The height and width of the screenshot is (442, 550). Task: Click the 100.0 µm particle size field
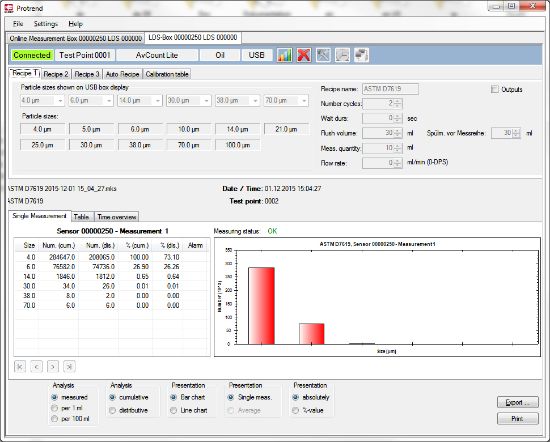tap(238, 145)
